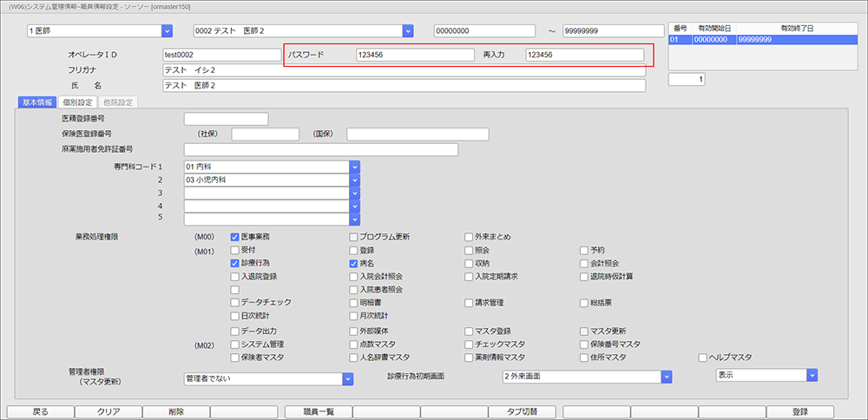Check the 薬剤情報マスタ checkbox

point(470,358)
